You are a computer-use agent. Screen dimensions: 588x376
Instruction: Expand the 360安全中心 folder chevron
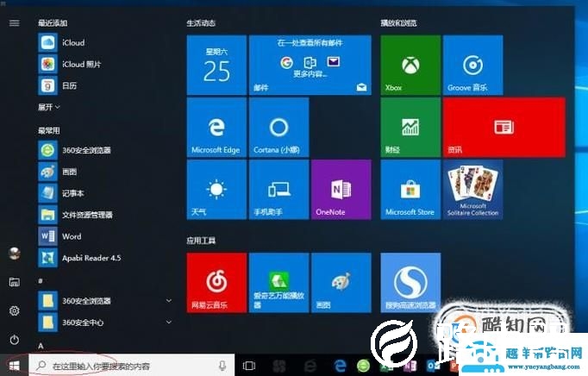169,322
